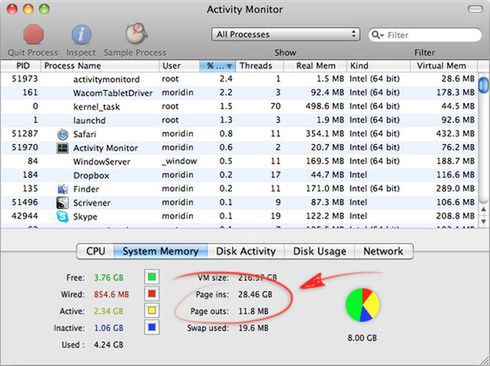Select the WindowServer process row
The width and height of the screenshot is (490, 366).
tap(239, 161)
